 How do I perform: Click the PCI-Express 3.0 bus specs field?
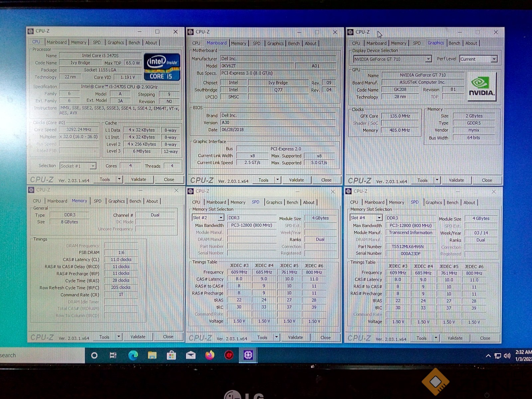point(278,73)
